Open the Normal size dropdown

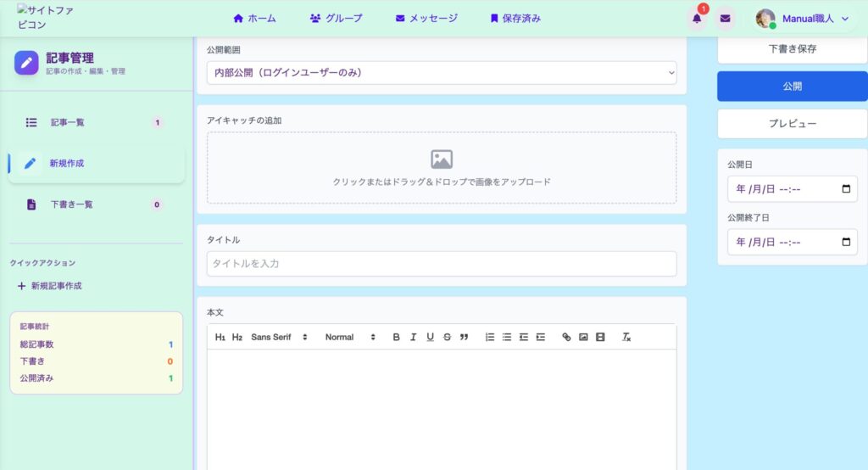(x=350, y=337)
